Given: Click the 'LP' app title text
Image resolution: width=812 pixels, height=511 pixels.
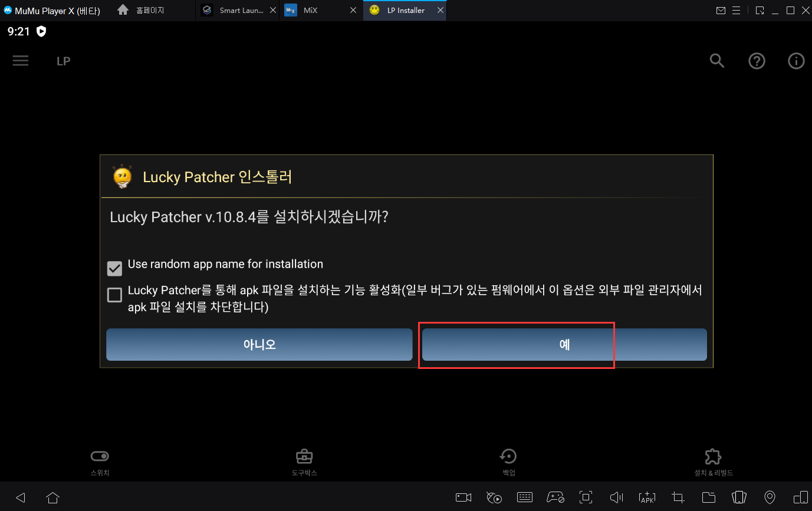Looking at the screenshot, I should click(63, 61).
